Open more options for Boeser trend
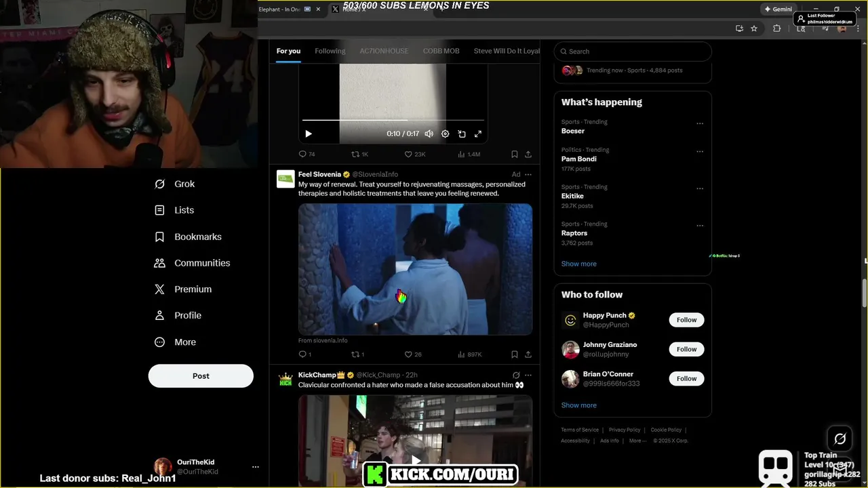The width and height of the screenshot is (868, 488). [700, 123]
